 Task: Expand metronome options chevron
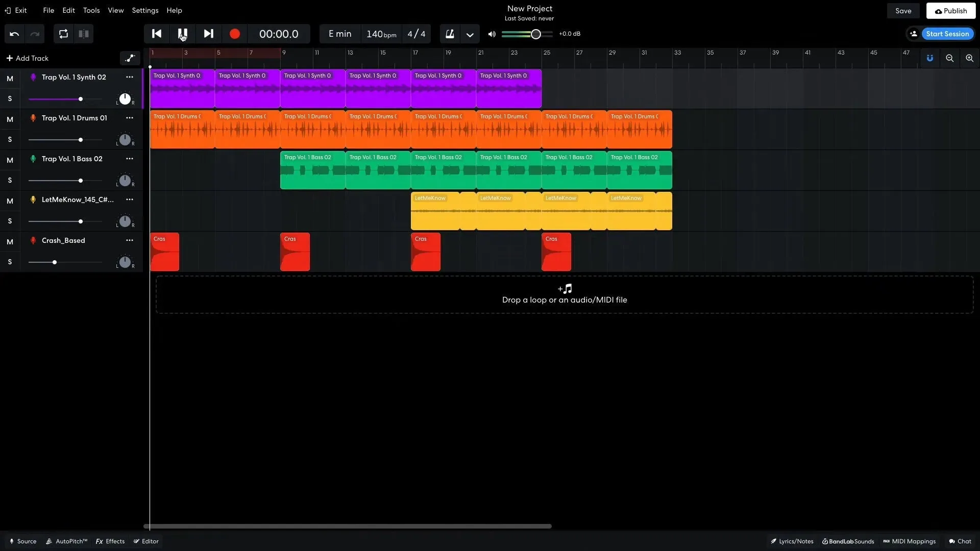[x=470, y=34]
